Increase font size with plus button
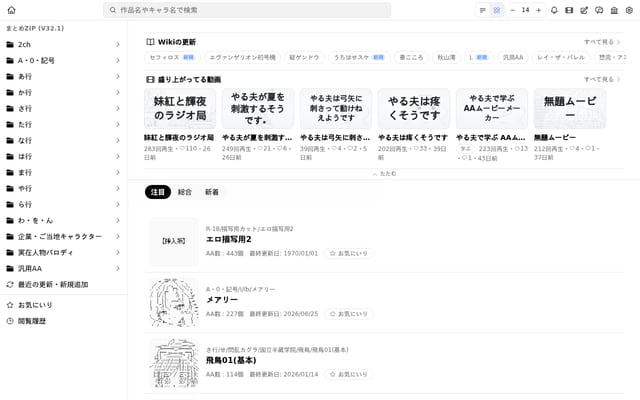Image resolution: width=640 pixels, height=400 pixels. tap(538, 10)
